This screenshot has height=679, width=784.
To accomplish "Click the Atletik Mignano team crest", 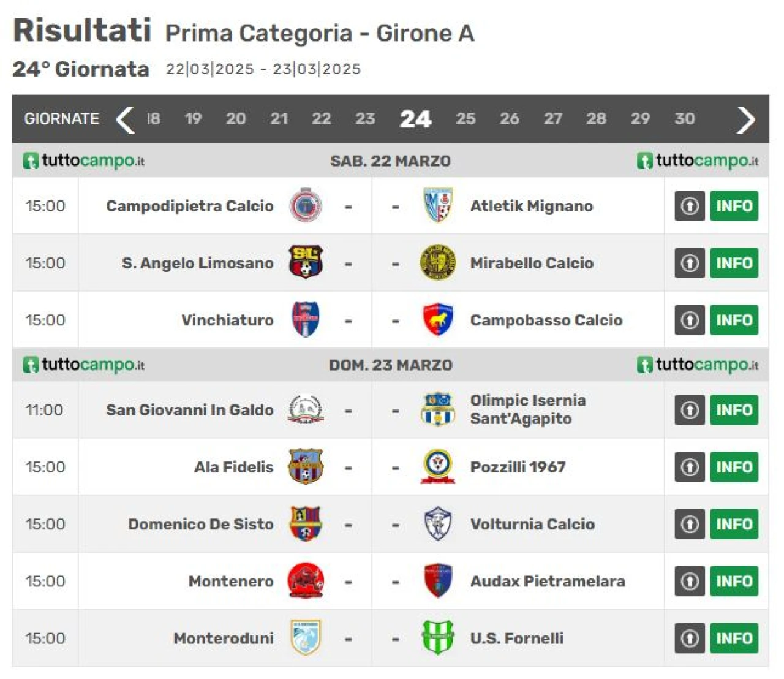I will click(x=438, y=206).
